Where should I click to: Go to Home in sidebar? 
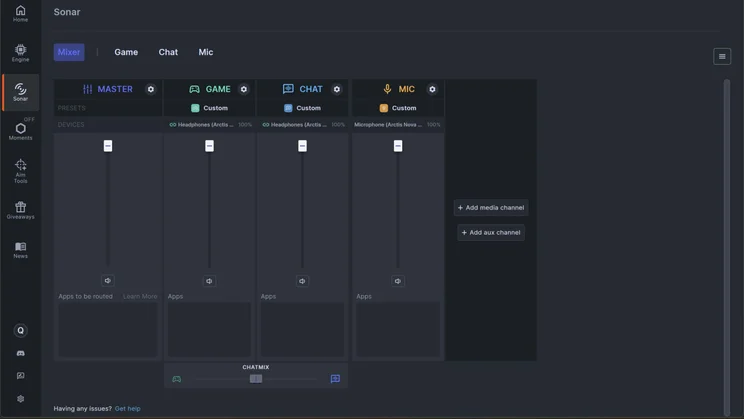[x=20, y=13]
